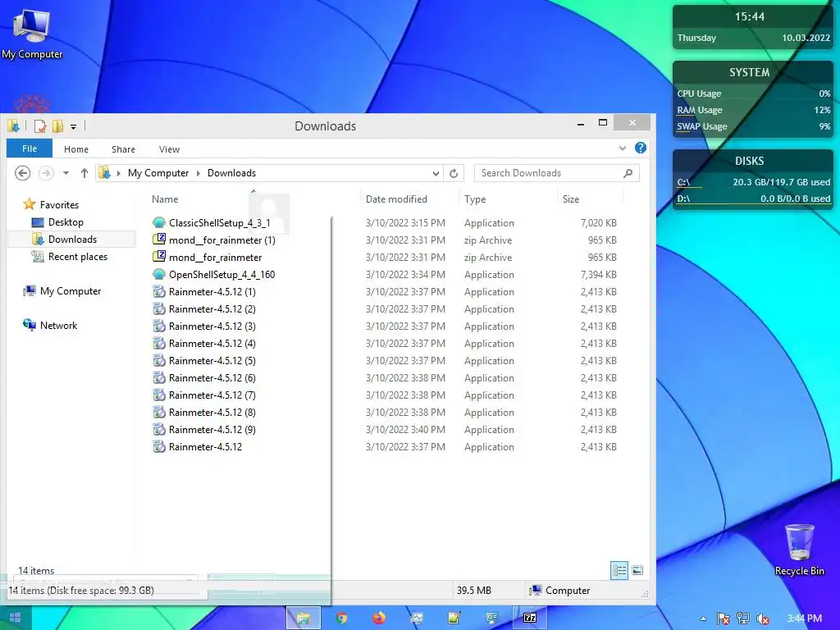Switch to the Home ribbon tab

coord(76,149)
